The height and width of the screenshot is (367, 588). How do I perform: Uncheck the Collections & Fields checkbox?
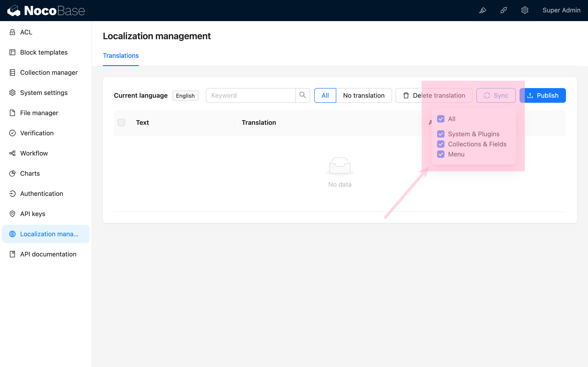pyautogui.click(x=441, y=144)
